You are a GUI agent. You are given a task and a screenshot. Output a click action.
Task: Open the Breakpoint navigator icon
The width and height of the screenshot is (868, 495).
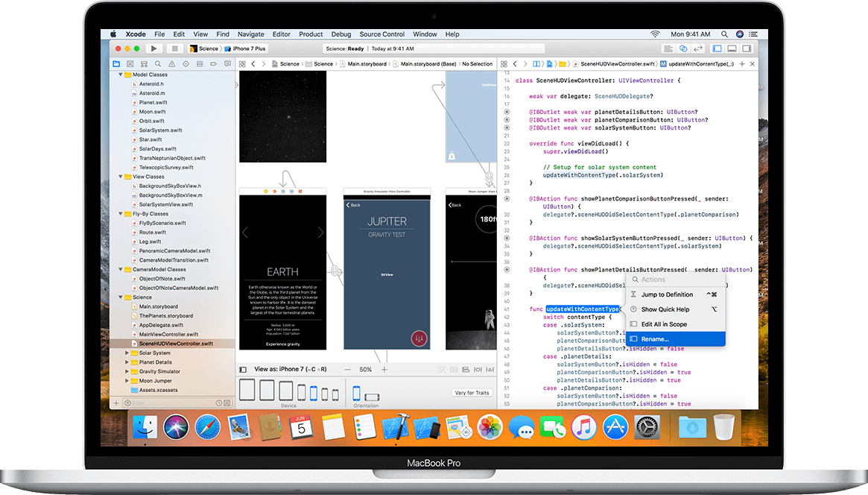point(213,64)
